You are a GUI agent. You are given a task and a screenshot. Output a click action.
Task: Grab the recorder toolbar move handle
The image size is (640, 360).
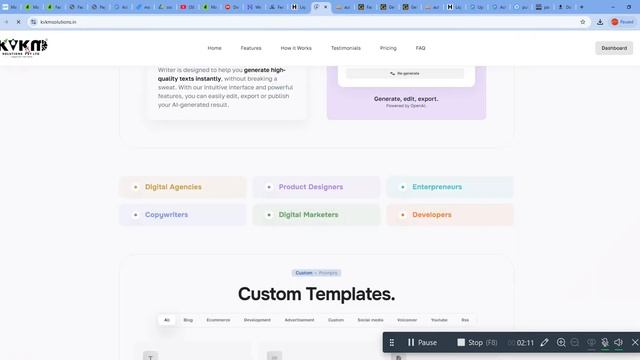(391, 342)
